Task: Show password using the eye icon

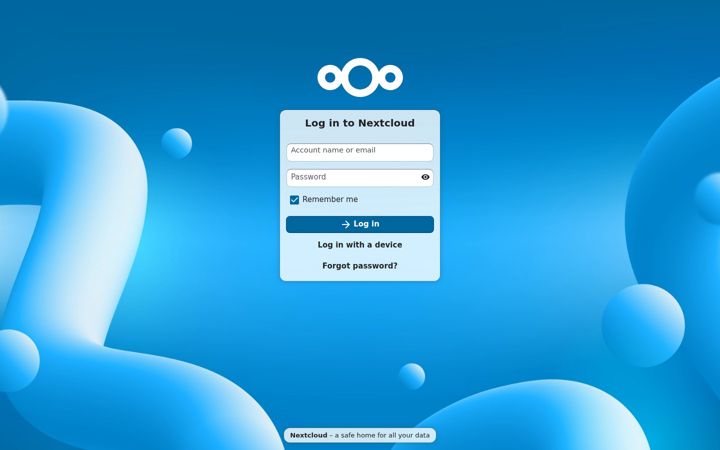Action: 425,177
